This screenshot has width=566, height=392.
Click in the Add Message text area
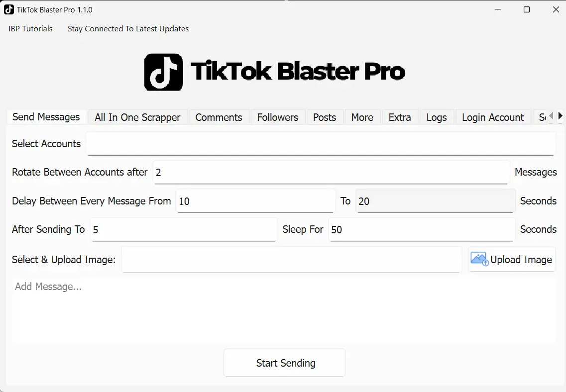pyautogui.click(x=283, y=309)
